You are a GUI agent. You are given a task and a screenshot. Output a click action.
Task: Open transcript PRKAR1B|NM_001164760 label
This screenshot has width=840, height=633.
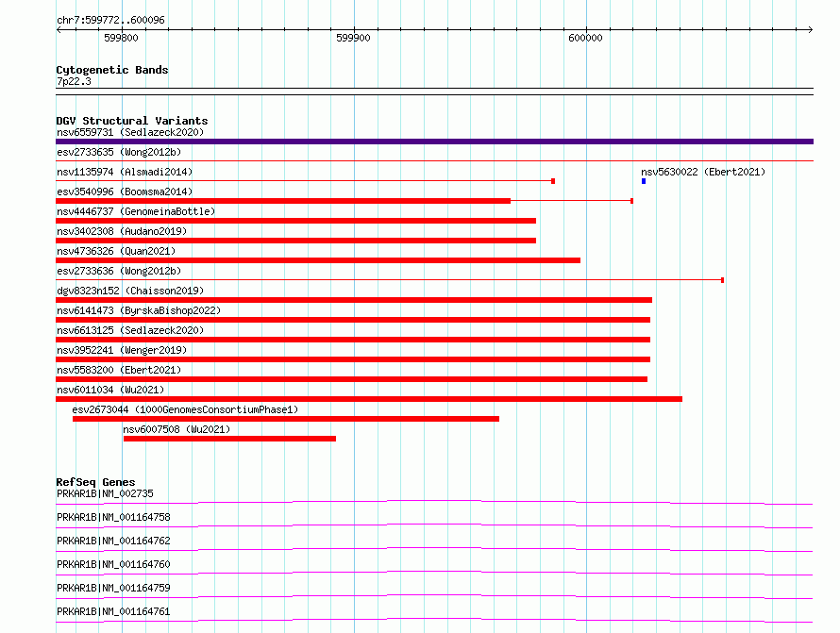113,564
